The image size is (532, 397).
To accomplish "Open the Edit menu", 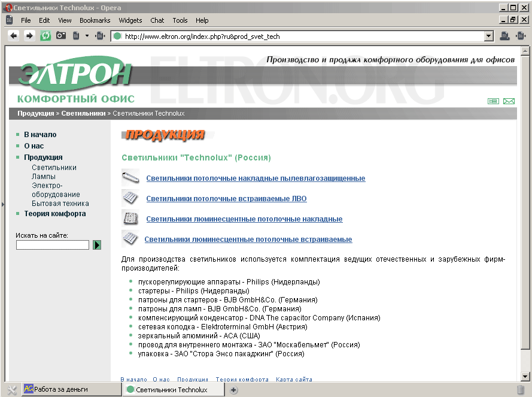I will point(44,20).
